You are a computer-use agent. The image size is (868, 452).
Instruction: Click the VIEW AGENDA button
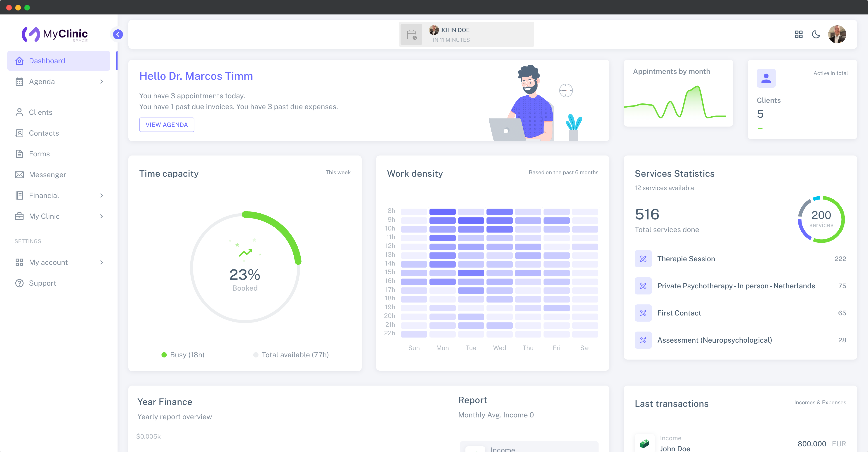tap(166, 125)
